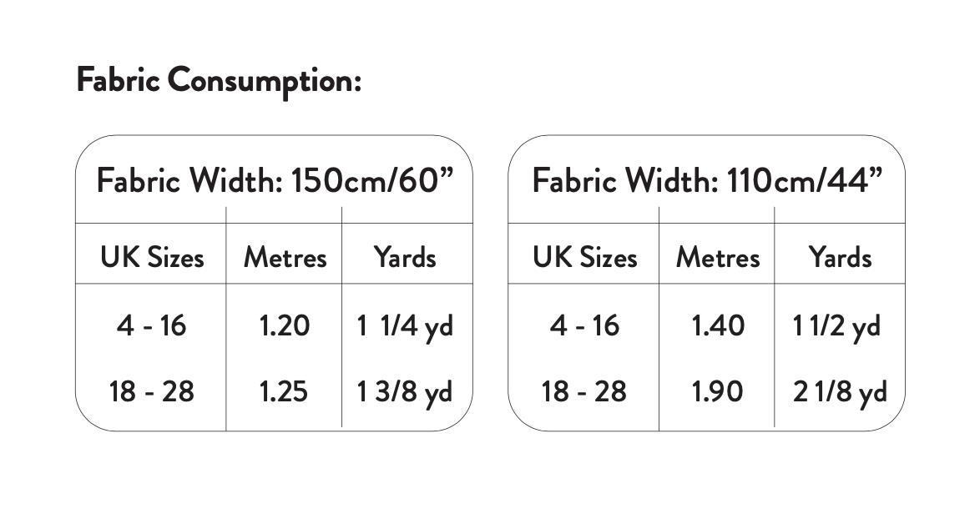Select size 18 - 28 in 110cm table
The width and height of the screenshot is (980, 514).
coord(584,391)
